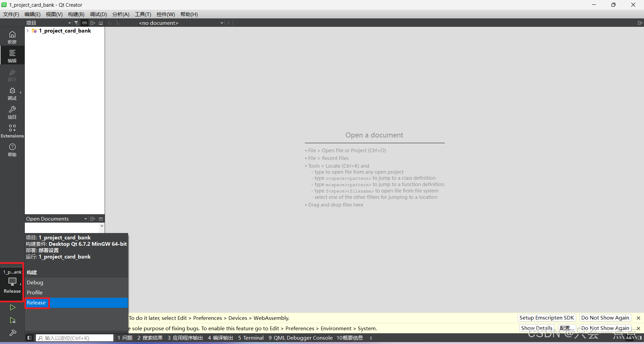This screenshot has height=344, width=644.
Task: Open the 3 应用程序输出 pane
Action: coord(185,338)
